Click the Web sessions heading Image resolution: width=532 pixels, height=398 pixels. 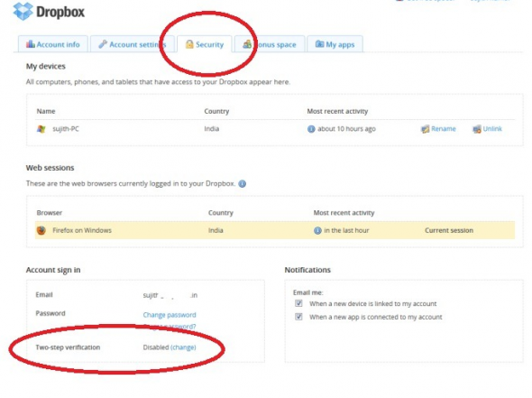pyautogui.click(x=50, y=168)
